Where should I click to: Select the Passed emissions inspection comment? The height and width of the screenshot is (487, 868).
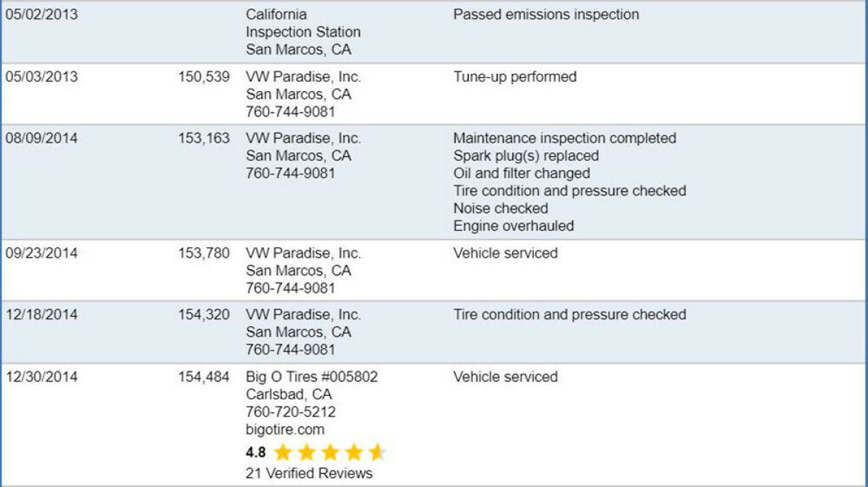pos(546,14)
